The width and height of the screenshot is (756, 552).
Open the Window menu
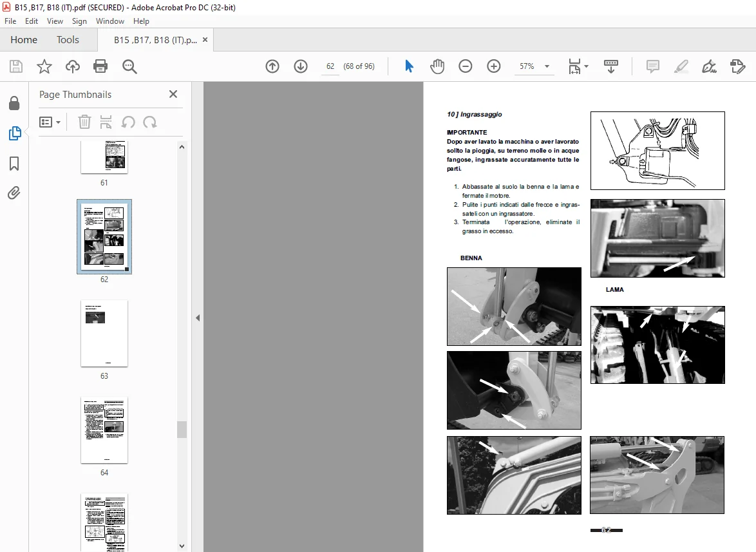click(110, 21)
